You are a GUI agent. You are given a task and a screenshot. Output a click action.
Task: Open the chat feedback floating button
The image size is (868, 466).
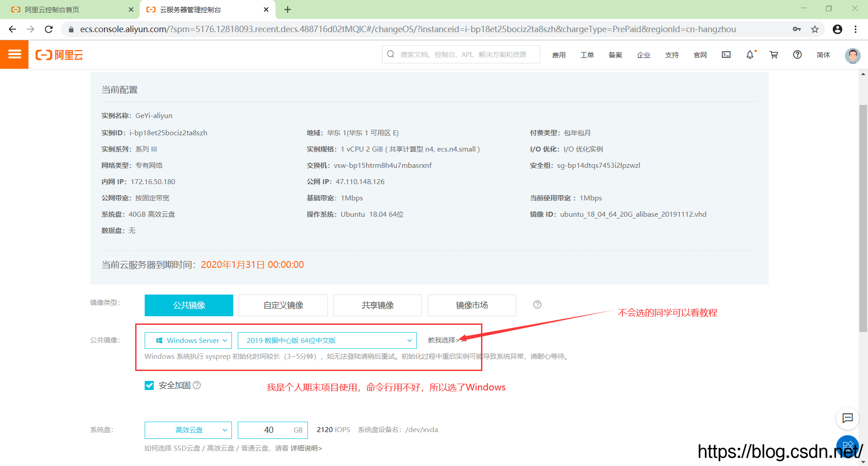(x=848, y=418)
